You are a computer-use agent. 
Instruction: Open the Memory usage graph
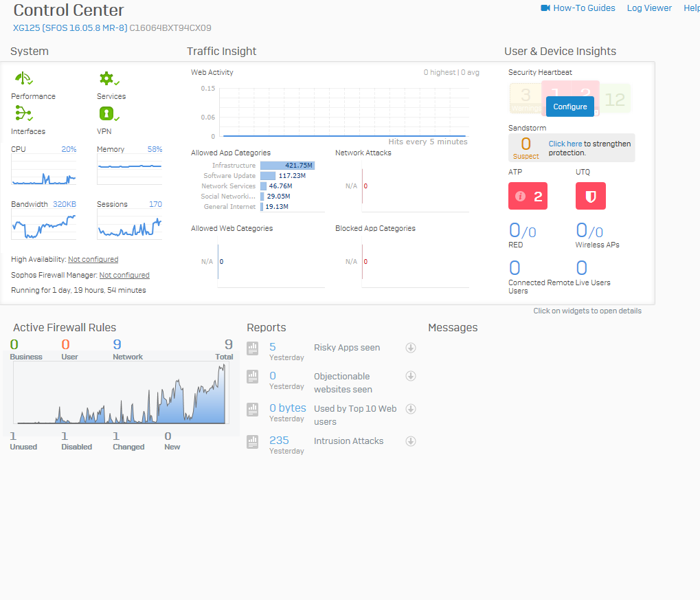tap(129, 170)
